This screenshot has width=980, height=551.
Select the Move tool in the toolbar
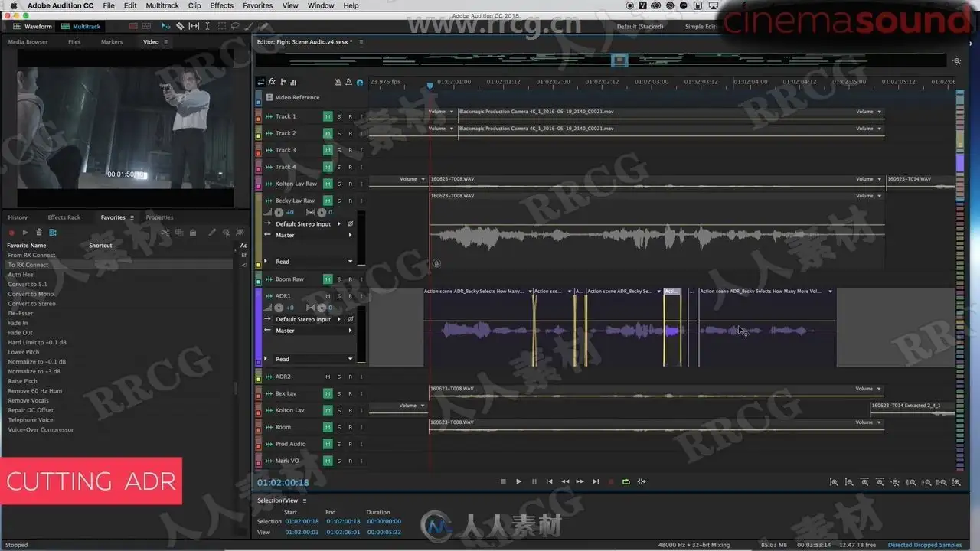click(167, 26)
